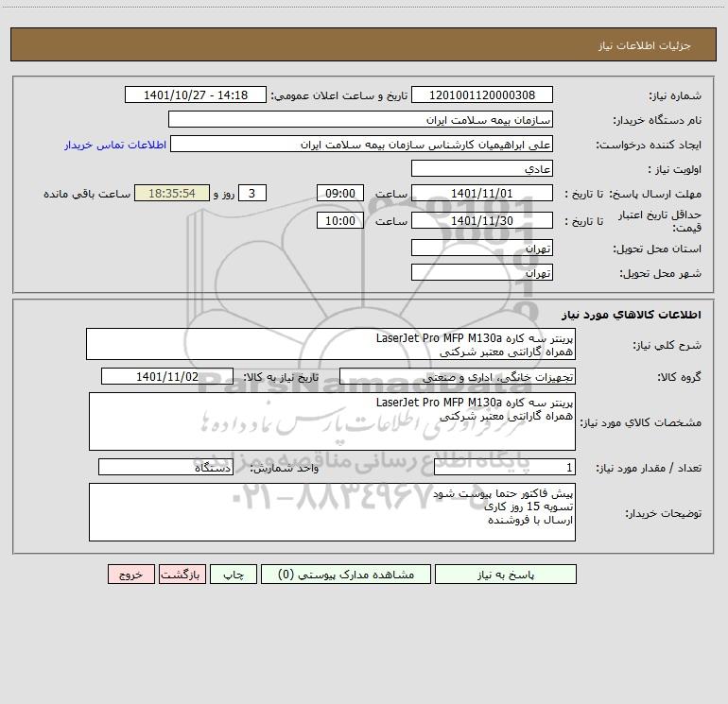Click the announcement date field 1401/10/27 - 14:18

point(196,94)
